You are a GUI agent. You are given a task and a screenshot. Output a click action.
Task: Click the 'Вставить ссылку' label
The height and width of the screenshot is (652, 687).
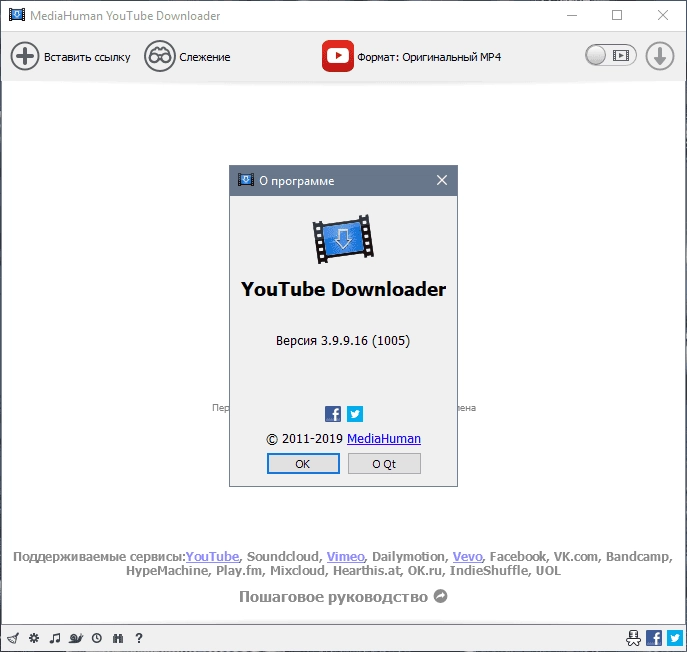coord(87,57)
